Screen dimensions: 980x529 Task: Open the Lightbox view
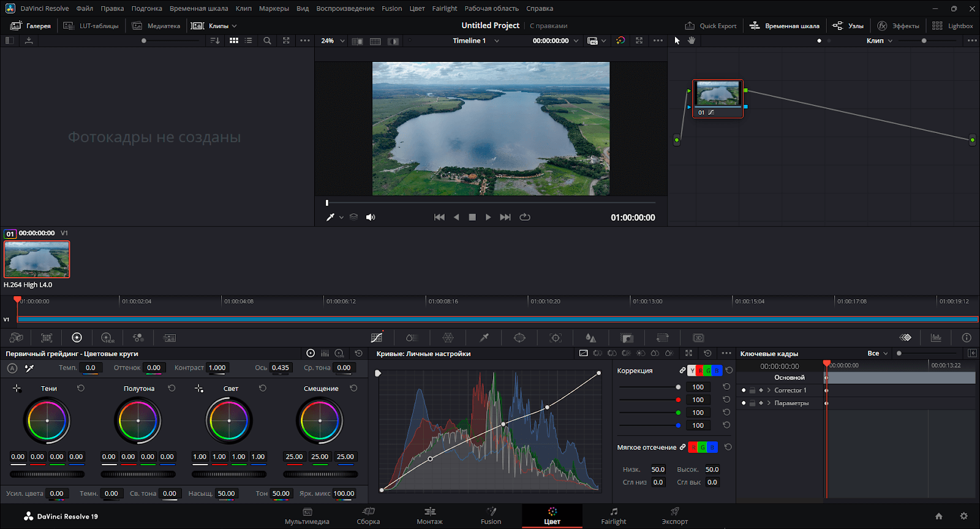click(x=952, y=26)
